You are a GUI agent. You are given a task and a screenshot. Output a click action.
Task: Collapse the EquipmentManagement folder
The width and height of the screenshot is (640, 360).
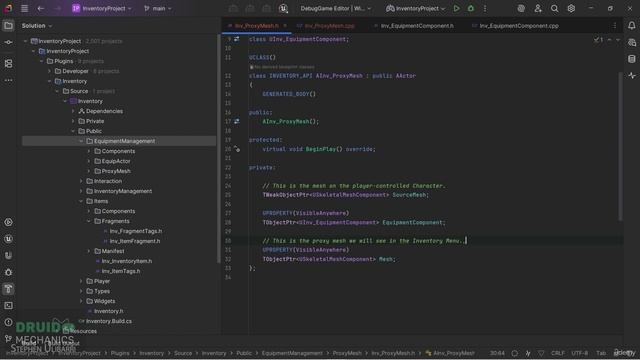pyautogui.click(x=81, y=141)
